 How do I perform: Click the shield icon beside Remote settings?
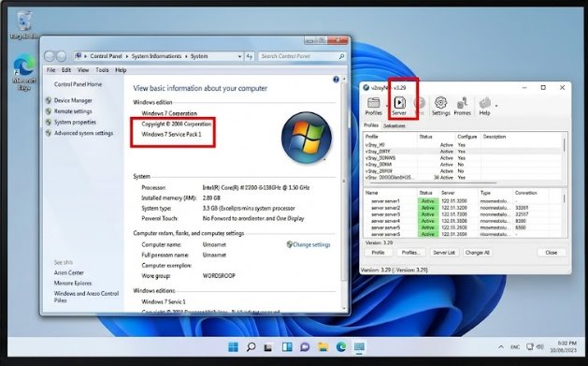click(x=49, y=111)
